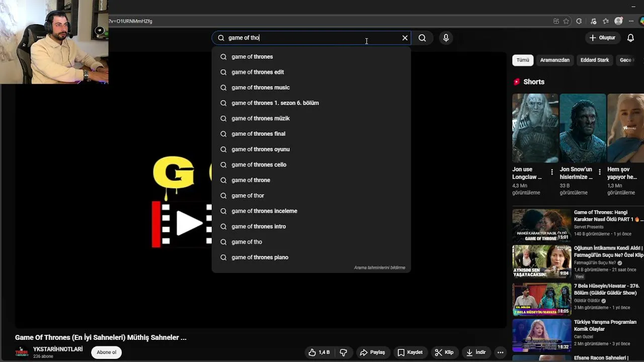Open the notifications bell
644x362 pixels.
[x=630, y=38]
